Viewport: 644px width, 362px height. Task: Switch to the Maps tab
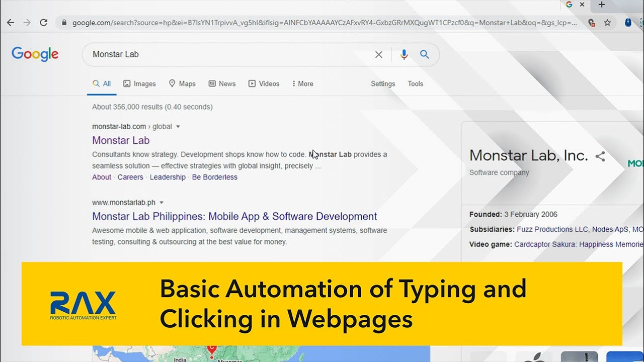(x=182, y=84)
